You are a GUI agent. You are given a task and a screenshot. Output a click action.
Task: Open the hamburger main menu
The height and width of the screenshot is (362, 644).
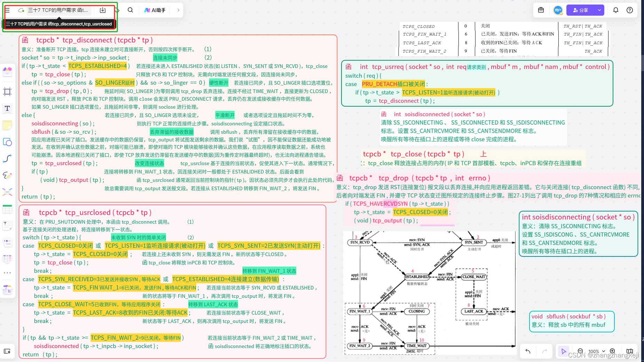point(7,10)
